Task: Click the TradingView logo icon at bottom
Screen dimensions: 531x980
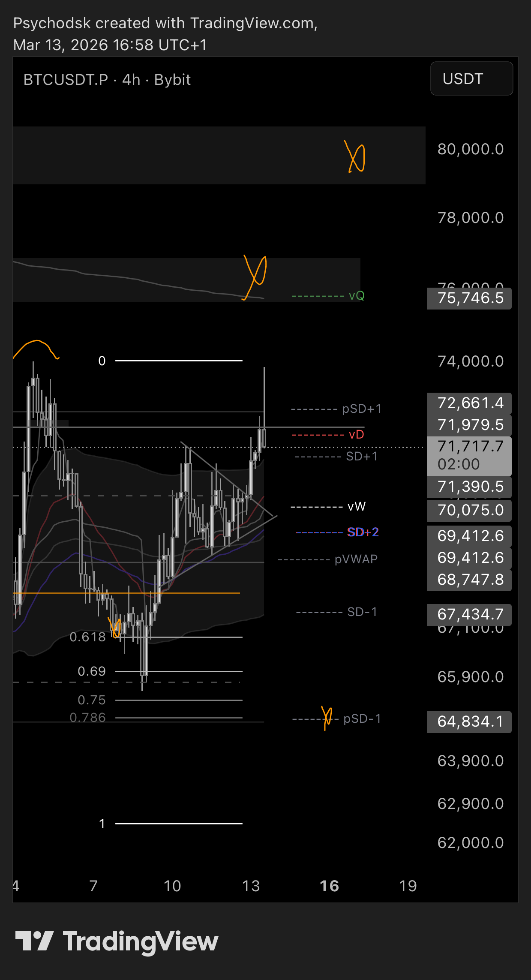Action: coord(34,941)
